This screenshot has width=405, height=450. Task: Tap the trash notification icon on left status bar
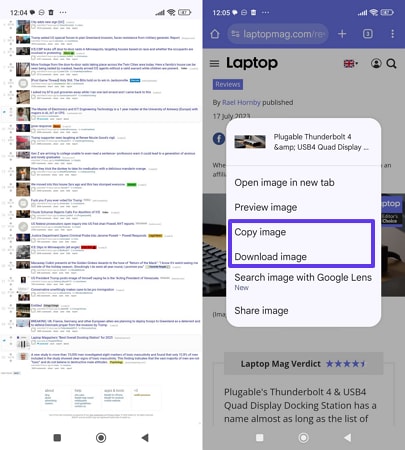[51, 12]
